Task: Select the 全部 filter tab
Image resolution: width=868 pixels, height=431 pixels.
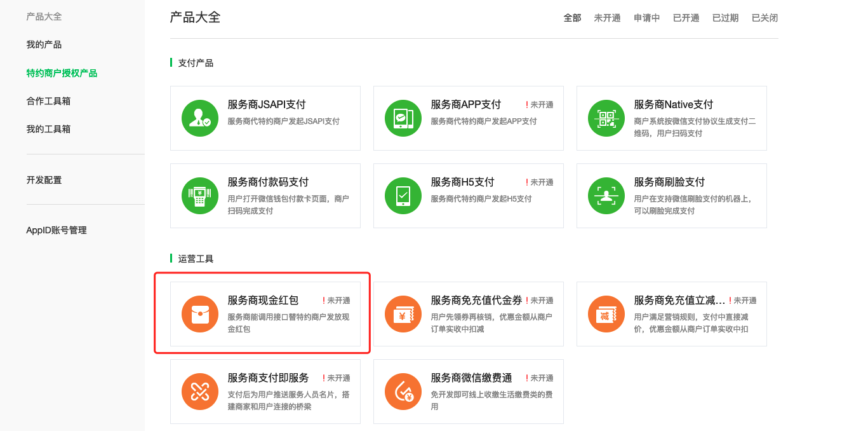Action: pyautogui.click(x=572, y=18)
